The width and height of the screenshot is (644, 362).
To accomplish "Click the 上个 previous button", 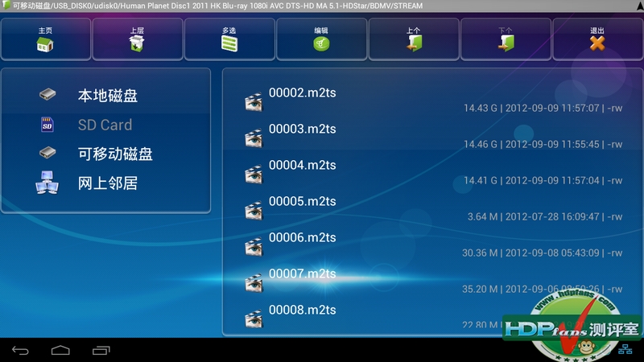I will tap(414, 39).
